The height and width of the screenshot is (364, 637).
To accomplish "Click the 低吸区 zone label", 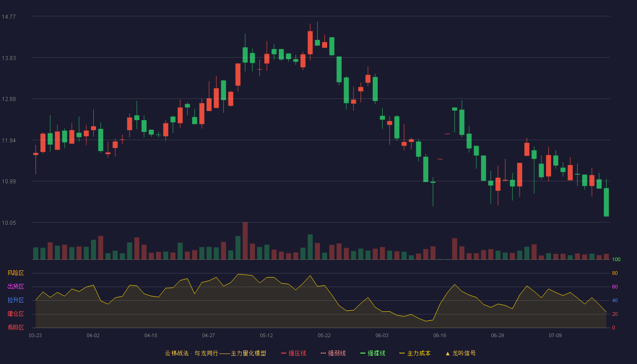I will [x=16, y=327].
